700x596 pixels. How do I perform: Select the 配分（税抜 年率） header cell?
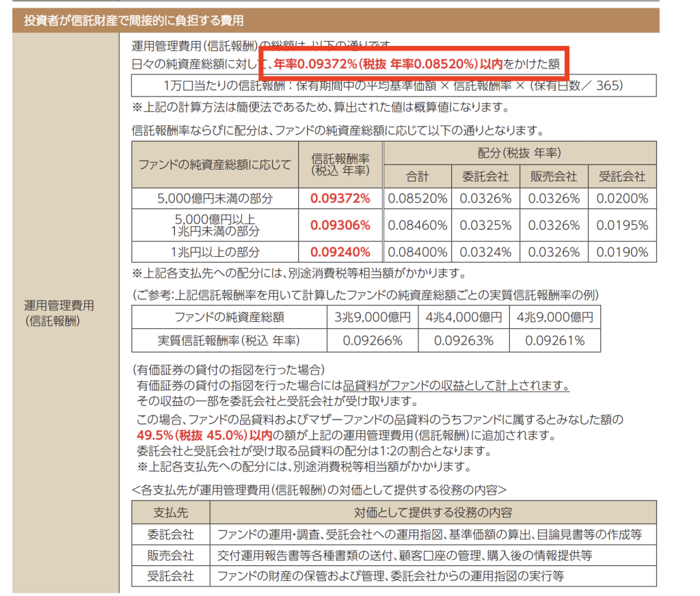(x=521, y=152)
